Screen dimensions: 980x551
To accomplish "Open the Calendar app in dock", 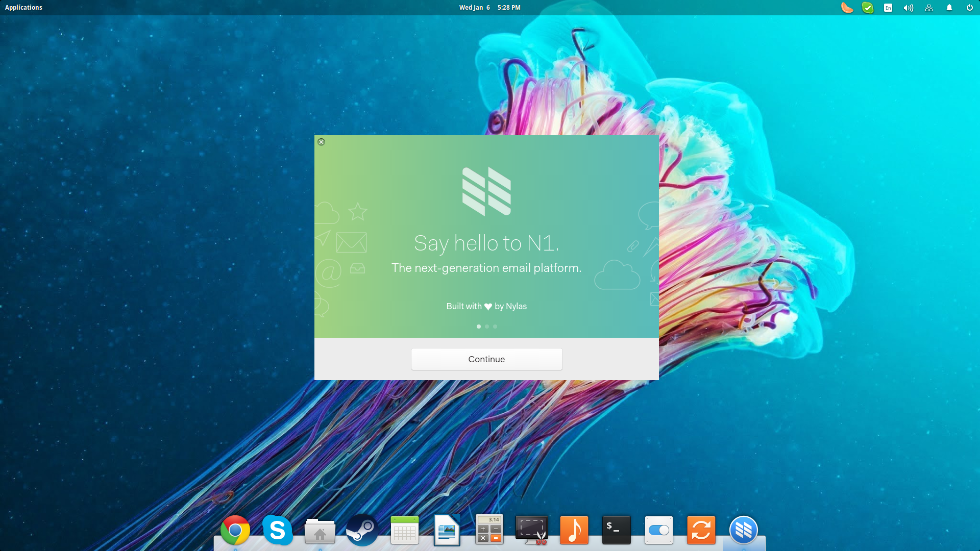I will 404,531.
